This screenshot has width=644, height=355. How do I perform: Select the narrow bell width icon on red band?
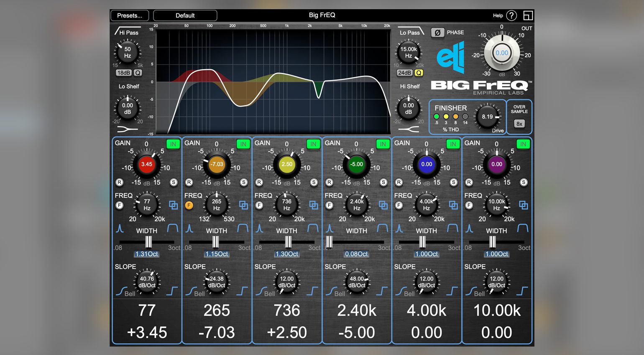pyautogui.click(x=120, y=228)
